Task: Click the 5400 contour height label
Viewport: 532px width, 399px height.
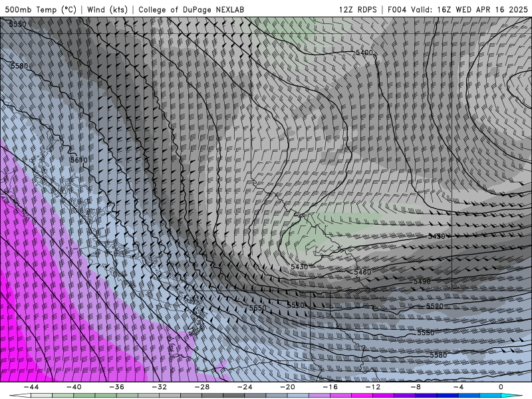Action: pyautogui.click(x=364, y=53)
